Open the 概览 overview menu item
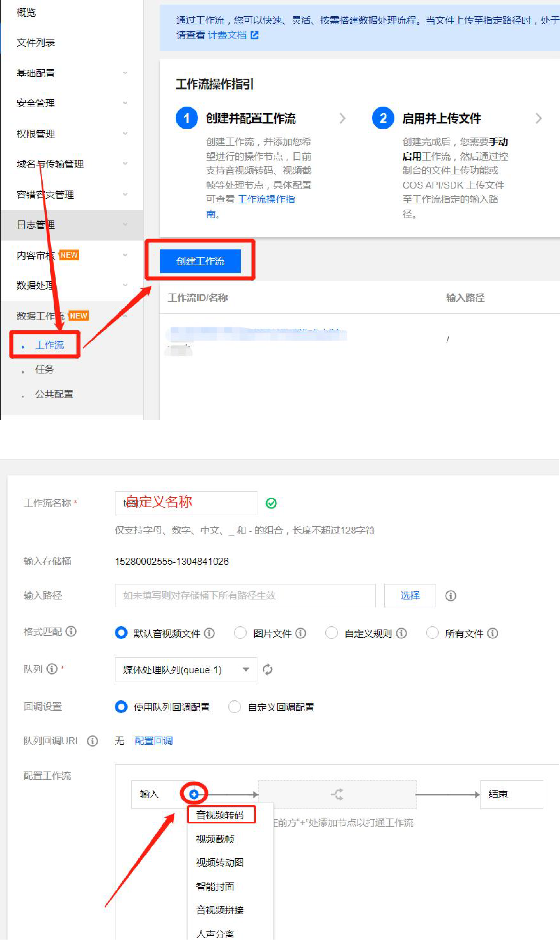This screenshot has width=560, height=940. click(26, 12)
